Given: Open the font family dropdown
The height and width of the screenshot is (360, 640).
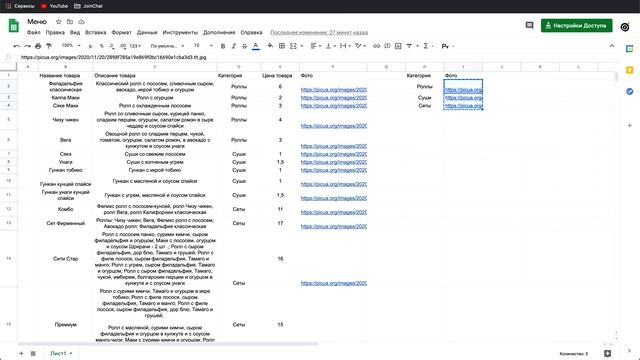Looking at the screenshot, I should (x=167, y=46).
